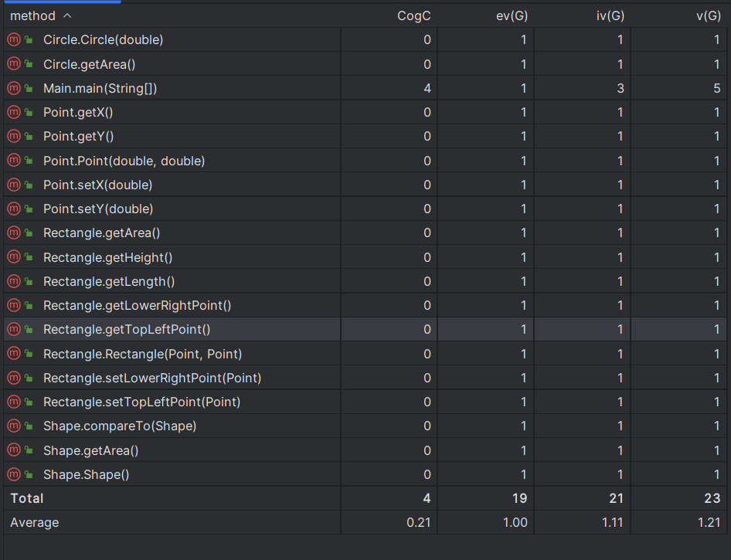Sort the table by the method column header

(33, 15)
